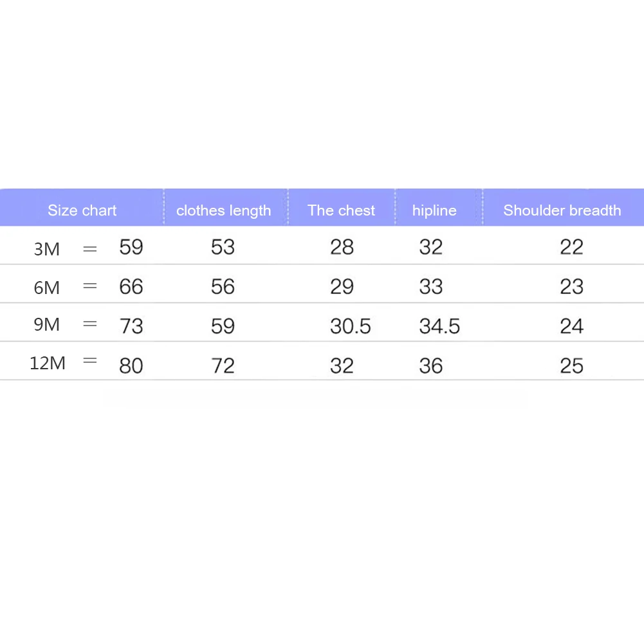Select shoulder breadth value 22
The height and width of the screenshot is (644, 644).
pyautogui.click(x=571, y=247)
